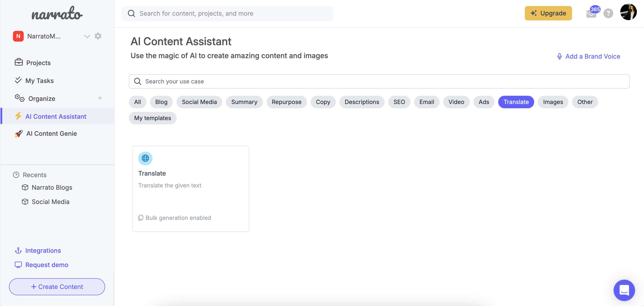644x306 pixels.
Task: Select the My templates filter tab
Action: (x=153, y=118)
